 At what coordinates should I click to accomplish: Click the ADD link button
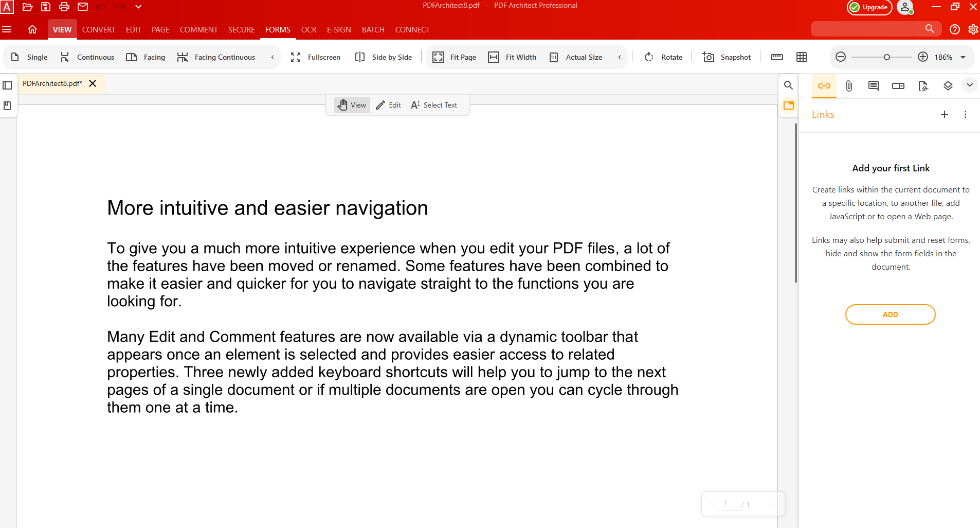pyautogui.click(x=891, y=314)
